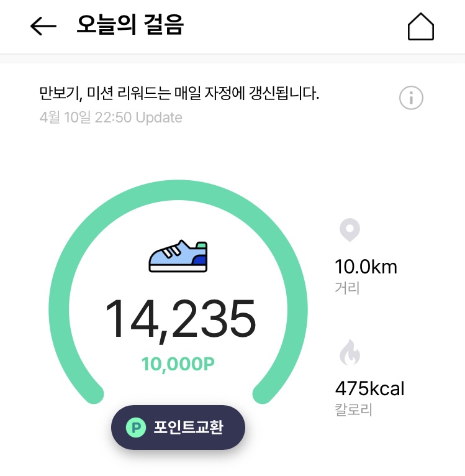Click the 4월 10일 22:50 Update timestamp
The height and width of the screenshot is (476, 465).
pos(111,117)
